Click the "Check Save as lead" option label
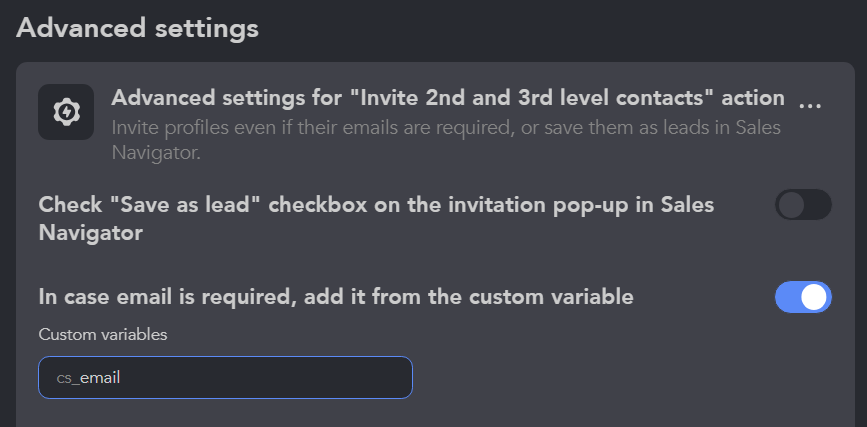Image resolution: width=867 pixels, height=427 pixels. coord(376,218)
